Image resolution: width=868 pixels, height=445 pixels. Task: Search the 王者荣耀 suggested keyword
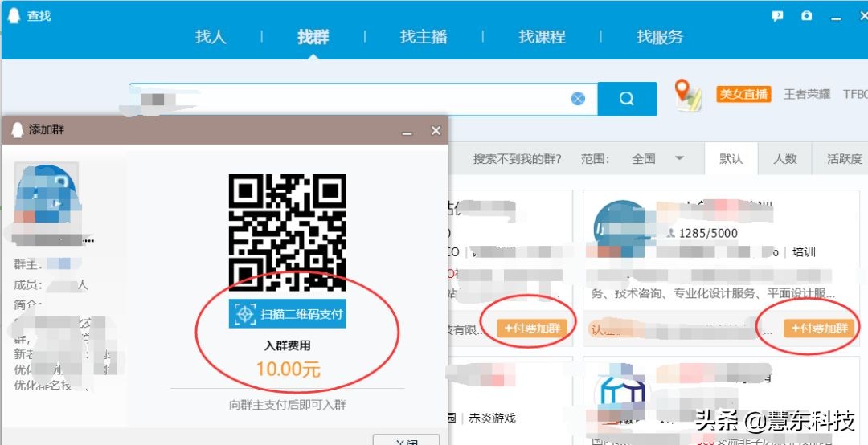click(x=807, y=94)
